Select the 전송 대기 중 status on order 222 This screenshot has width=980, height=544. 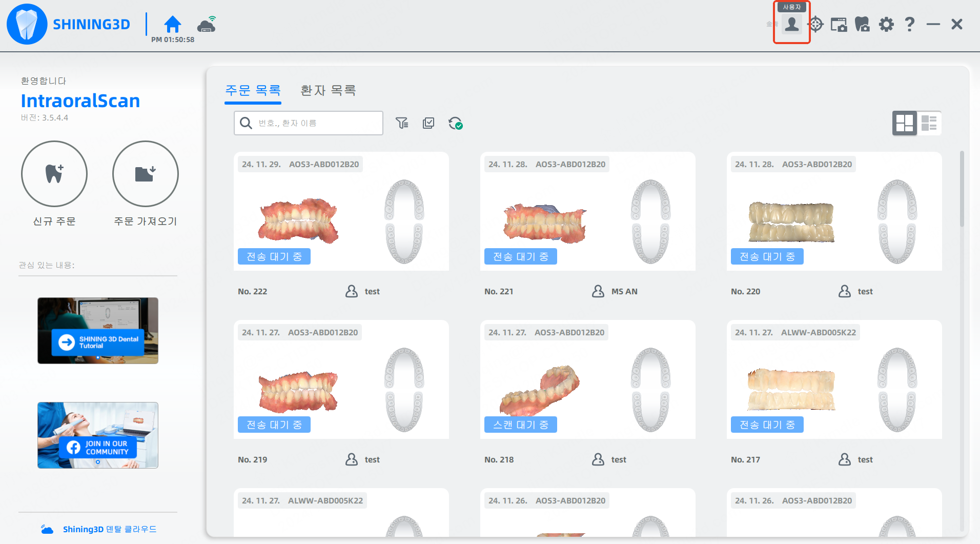point(274,256)
